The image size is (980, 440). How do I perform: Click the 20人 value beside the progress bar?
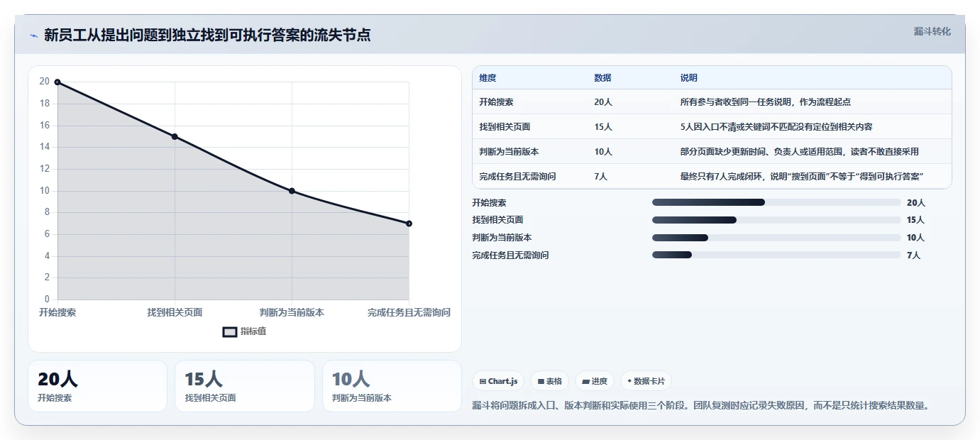[915, 202]
